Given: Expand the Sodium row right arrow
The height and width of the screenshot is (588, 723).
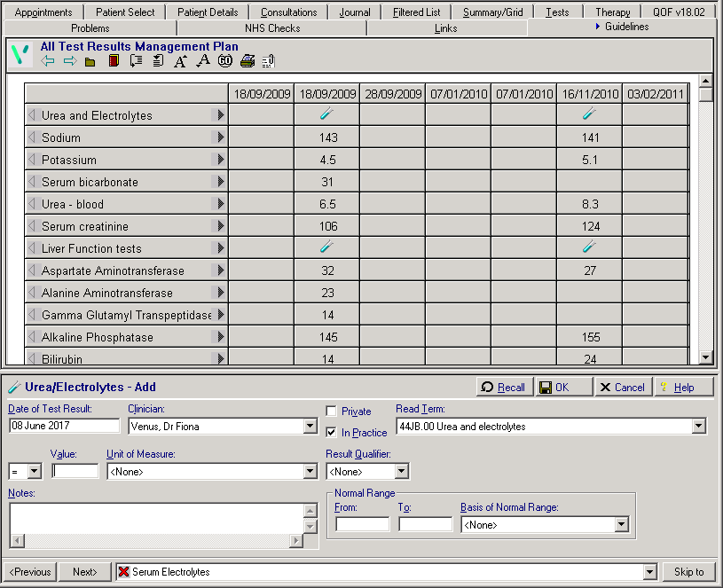Looking at the screenshot, I should pyautogui.click(x=220, y=137).
